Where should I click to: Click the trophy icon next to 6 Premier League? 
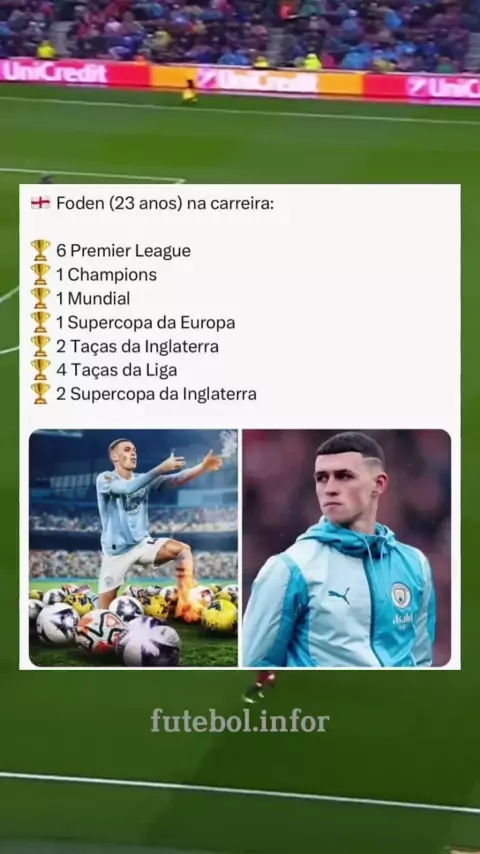[40, 251]
